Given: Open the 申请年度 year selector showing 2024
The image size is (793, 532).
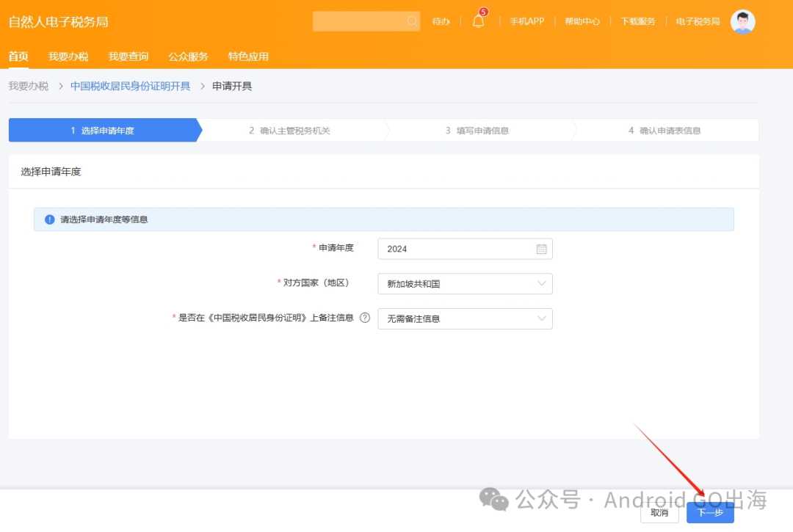Looking at the screenshot, I should pos(455,249).
